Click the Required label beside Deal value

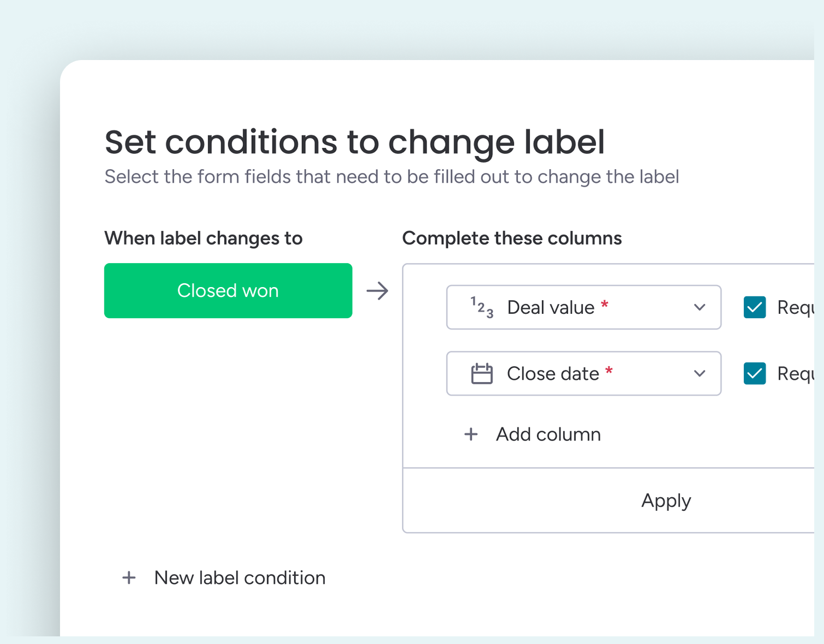pos(796,307)
